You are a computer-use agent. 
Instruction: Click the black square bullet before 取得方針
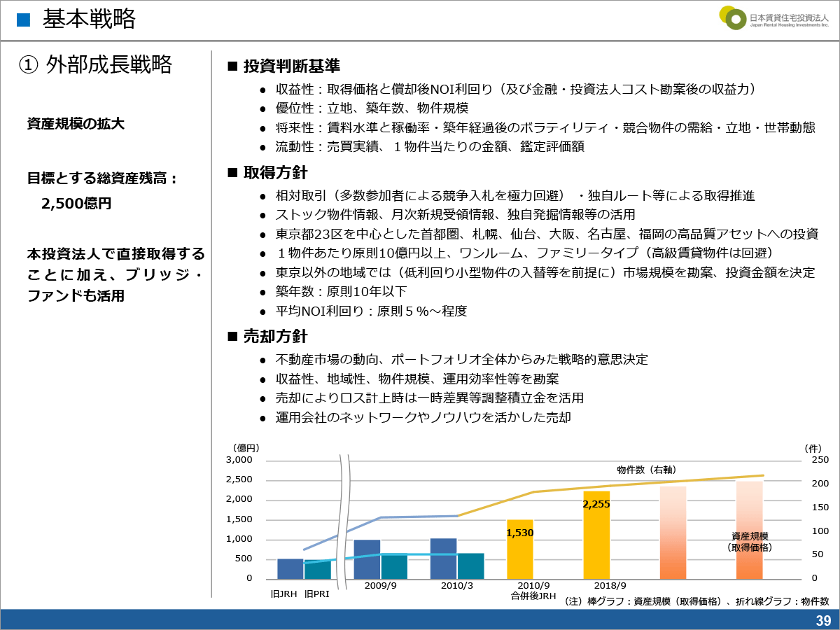[233, 173]
